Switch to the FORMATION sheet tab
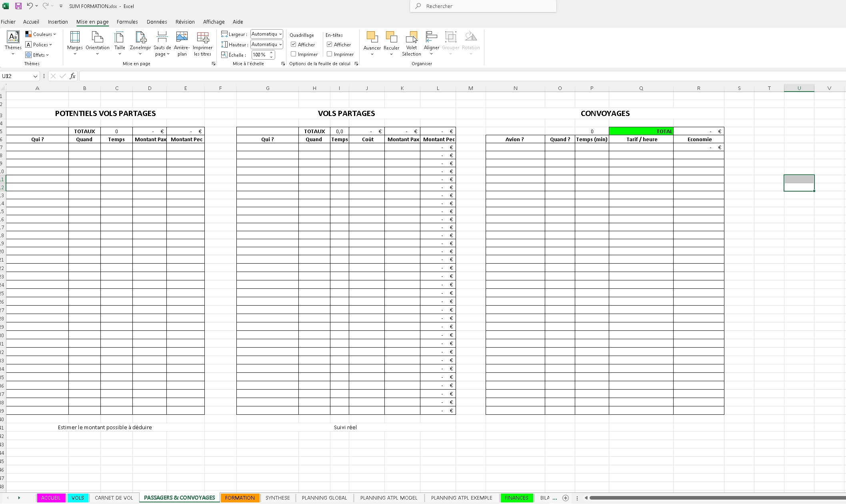The image size is (846, 504). [240, 498]
